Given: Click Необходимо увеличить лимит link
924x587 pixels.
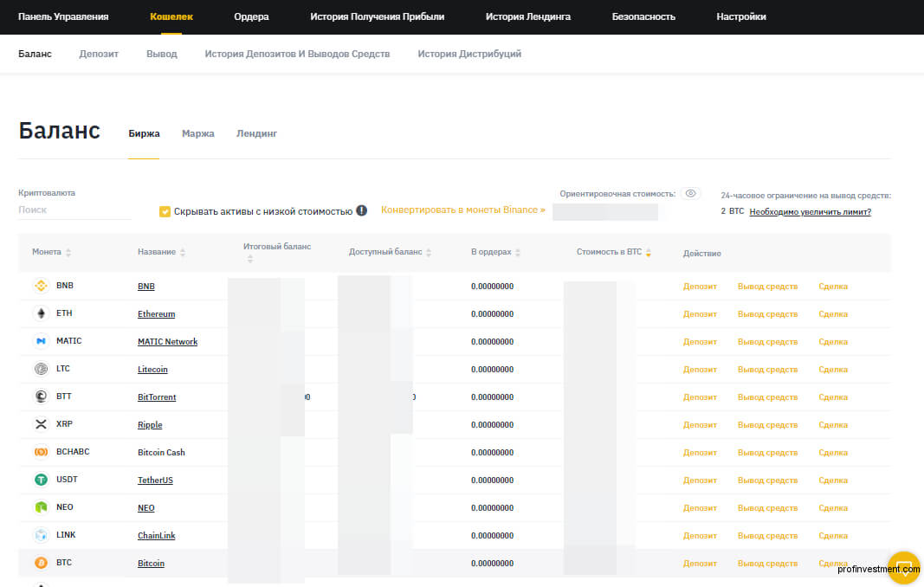Looking at the screenshot, I should point(810,211).
